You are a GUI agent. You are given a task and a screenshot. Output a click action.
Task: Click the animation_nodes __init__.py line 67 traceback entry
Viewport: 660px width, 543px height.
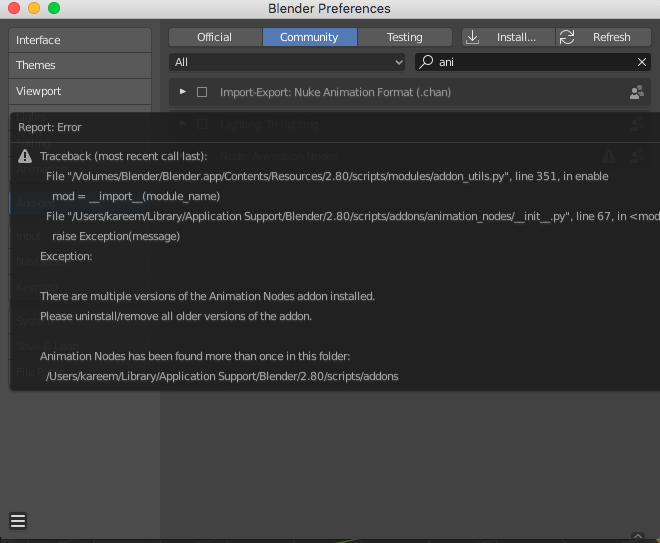click(x=353, y=216)
